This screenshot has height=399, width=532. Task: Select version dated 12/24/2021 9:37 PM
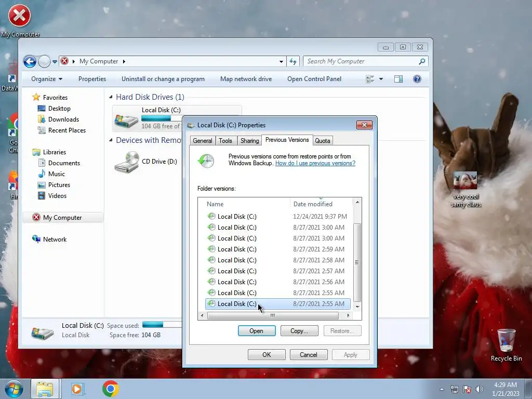(x=277, y=217)
